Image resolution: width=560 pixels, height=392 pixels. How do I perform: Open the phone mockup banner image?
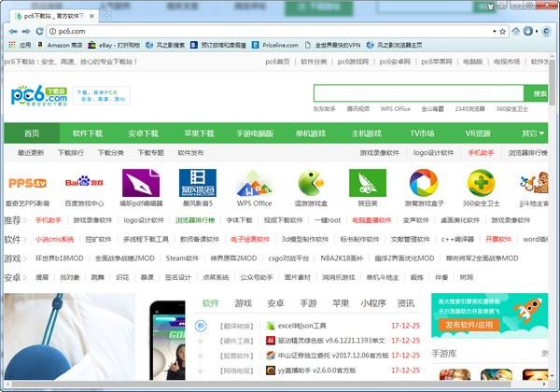pos(167,341)
